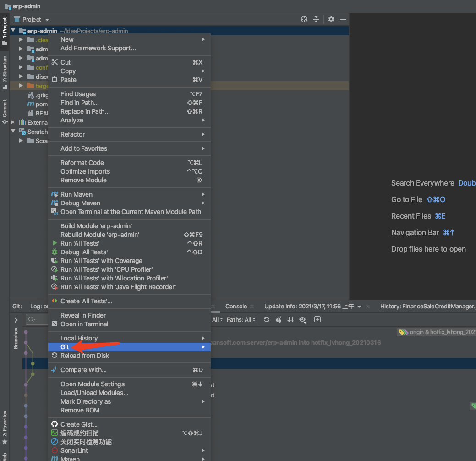Screen dimensions: 476x461
Task: Expand the .idea folder arrow
Action: [21, 40]
